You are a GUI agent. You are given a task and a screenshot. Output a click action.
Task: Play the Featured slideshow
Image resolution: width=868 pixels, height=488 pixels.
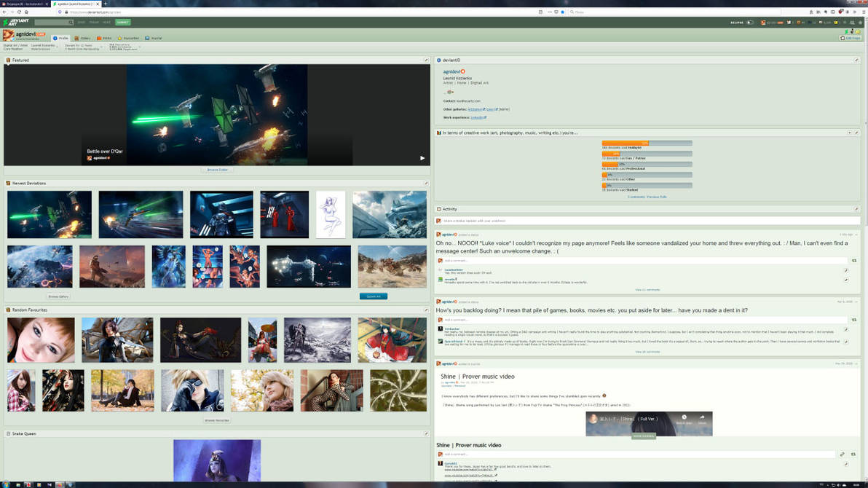coord(422,158)
